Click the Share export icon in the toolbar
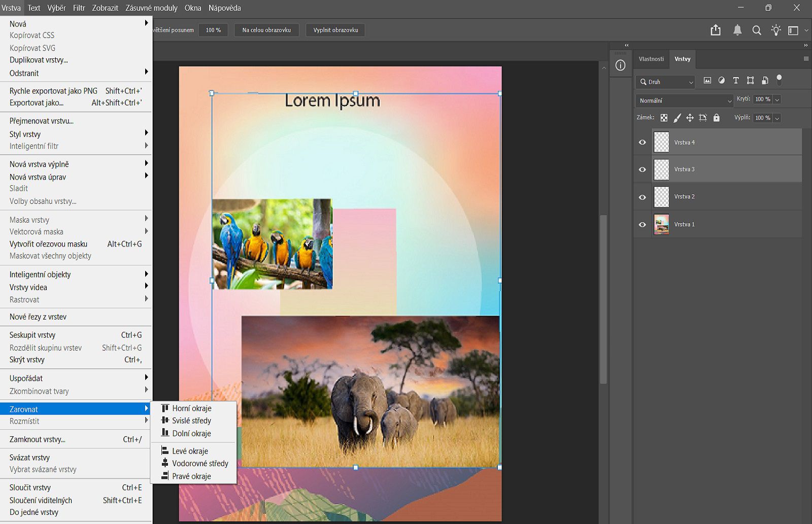Viewport: 812px width, 524px height. pyautogui.click(x=716, y=30)
